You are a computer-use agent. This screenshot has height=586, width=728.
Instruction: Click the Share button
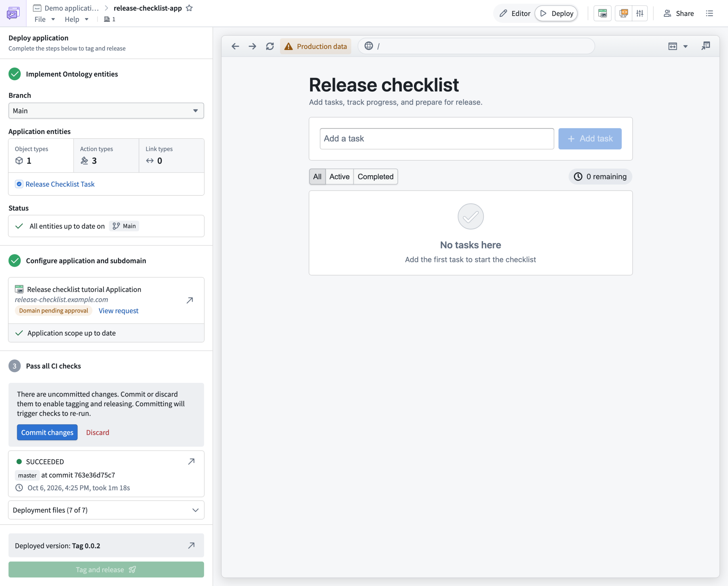679,13
